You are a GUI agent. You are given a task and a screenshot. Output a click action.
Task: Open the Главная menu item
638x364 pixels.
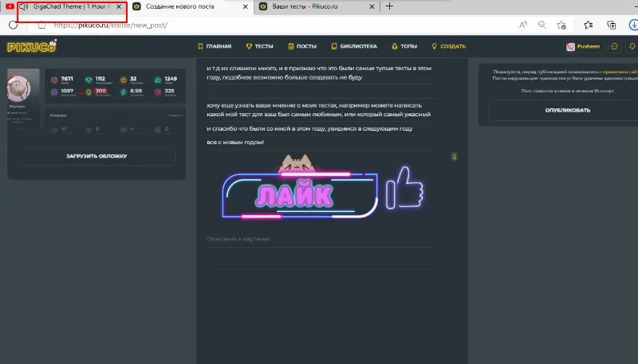coord(215,46)
